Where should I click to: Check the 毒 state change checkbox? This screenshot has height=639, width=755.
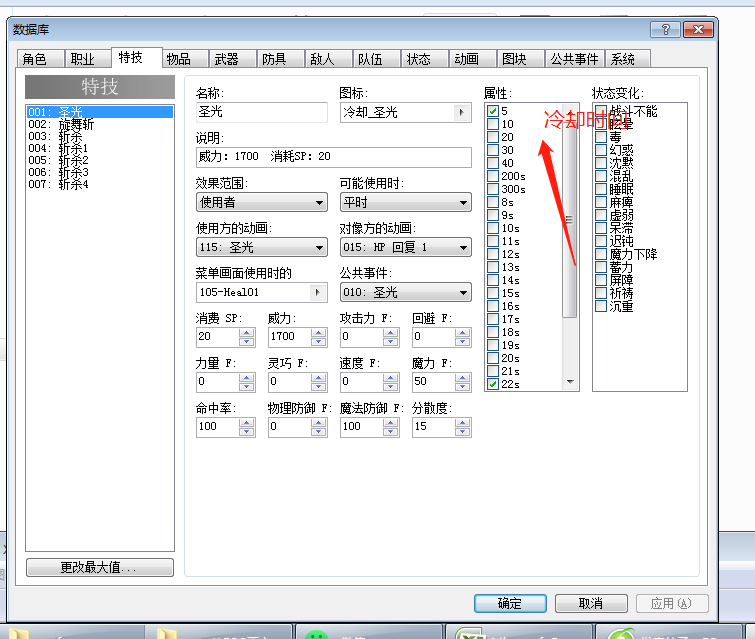[x=600, y=137]
